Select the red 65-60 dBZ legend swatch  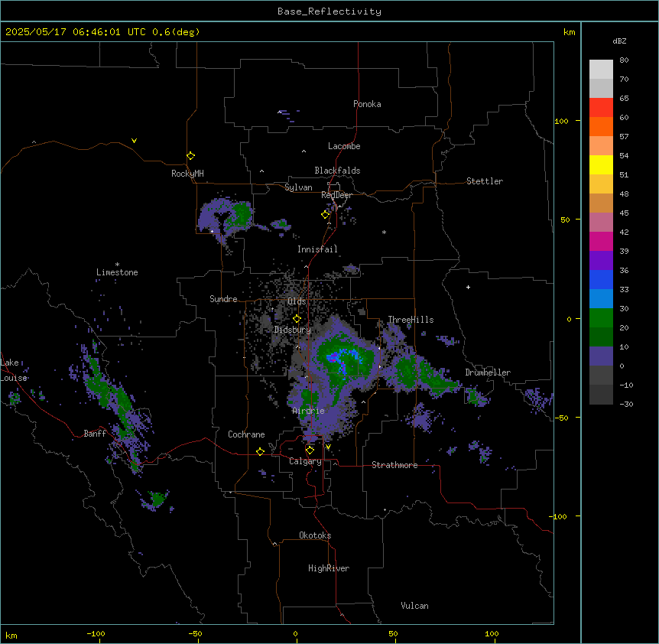601,108
